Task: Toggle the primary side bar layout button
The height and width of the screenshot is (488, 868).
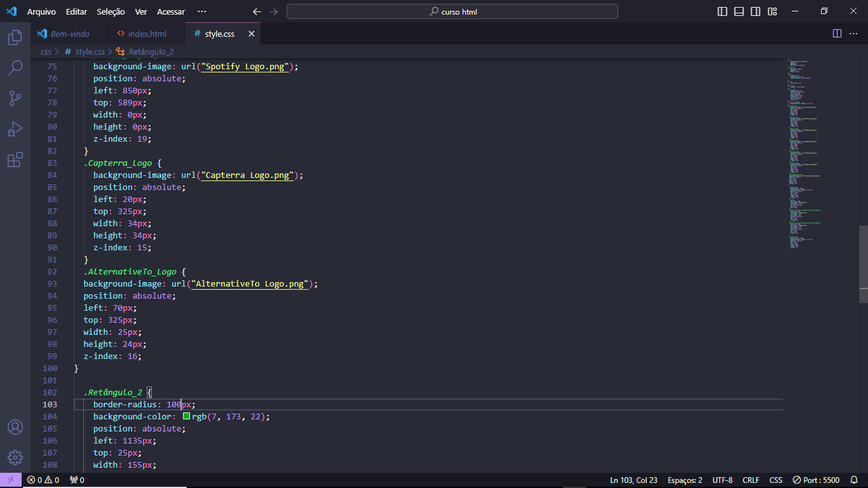Action: pos(722,11)
